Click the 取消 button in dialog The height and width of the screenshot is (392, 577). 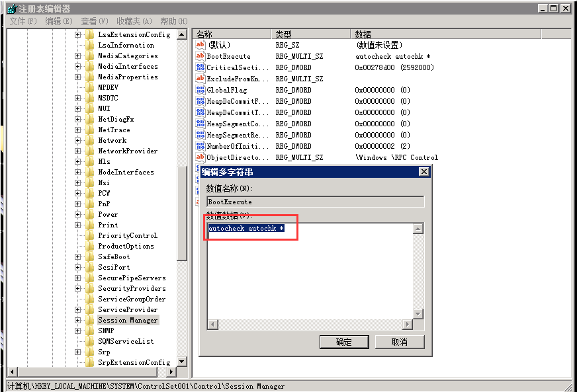tap(400, 342)
